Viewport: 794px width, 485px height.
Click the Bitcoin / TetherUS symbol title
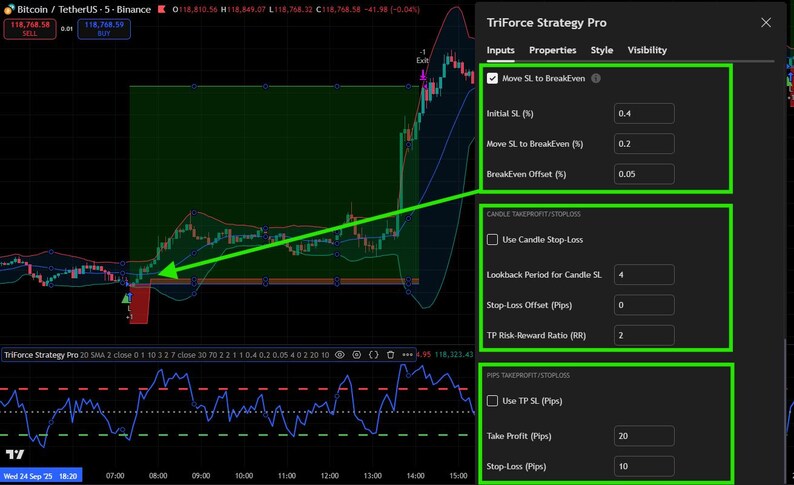coord(84,9)
